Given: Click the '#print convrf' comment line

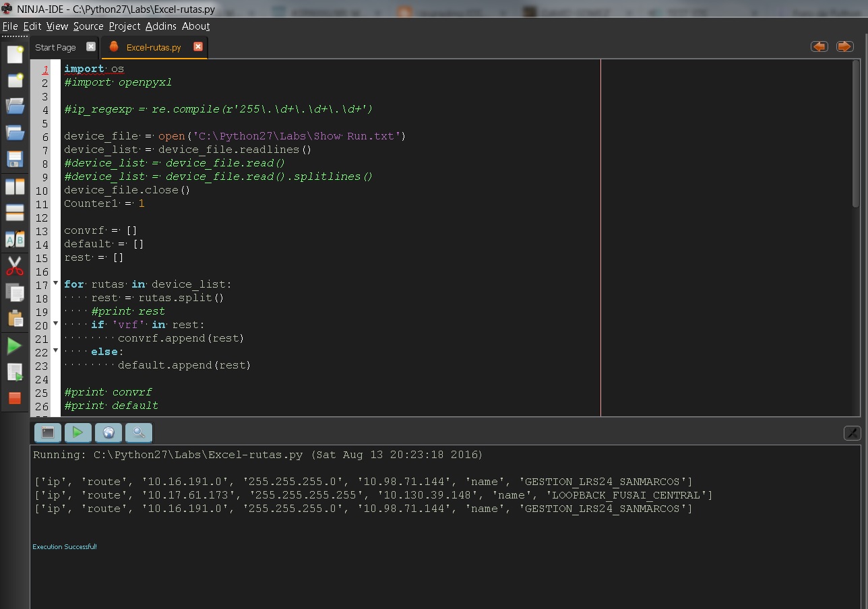Looking at the screenshot, I should pos(108,392).
